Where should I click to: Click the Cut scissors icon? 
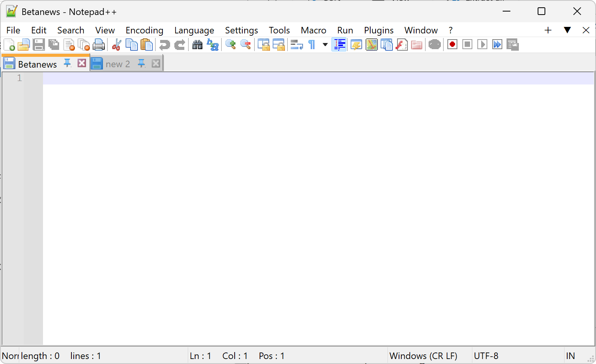click(116, 45)
